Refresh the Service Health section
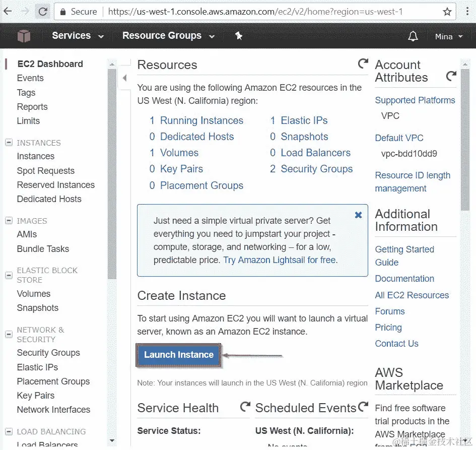 245,406
